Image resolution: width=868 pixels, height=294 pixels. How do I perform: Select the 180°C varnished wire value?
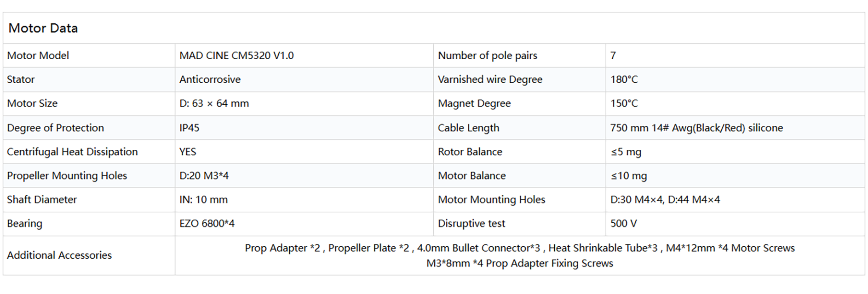(x=624, y=79)
